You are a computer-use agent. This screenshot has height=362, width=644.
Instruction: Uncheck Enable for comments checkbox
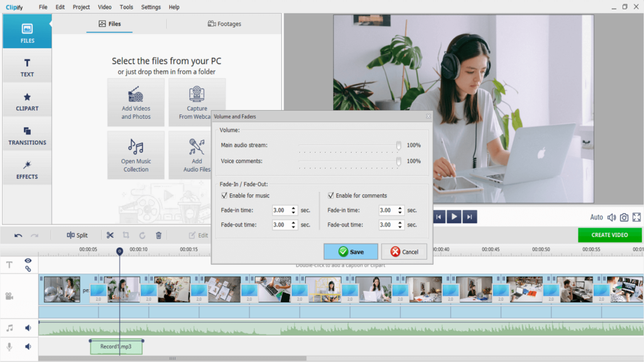tap(331, 195)
